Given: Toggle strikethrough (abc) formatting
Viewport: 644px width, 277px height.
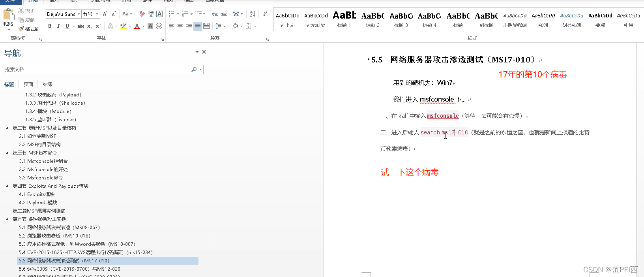Looking at the screenshot, I should (81, 26).
